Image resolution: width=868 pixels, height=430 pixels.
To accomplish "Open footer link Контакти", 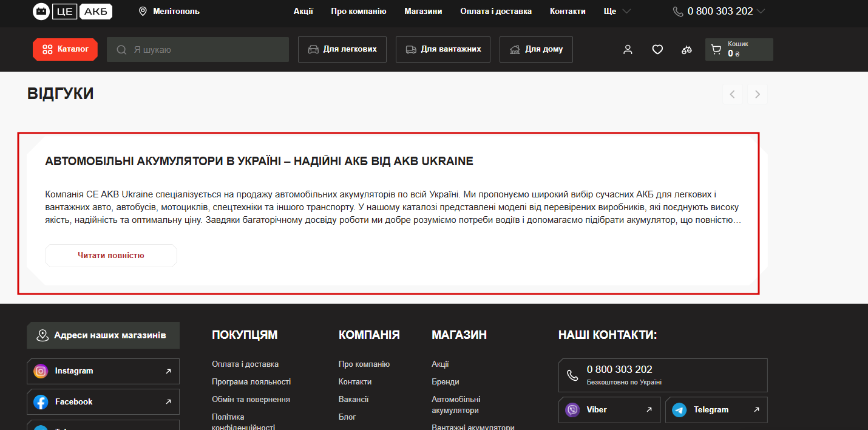I will [x=355, y=382].
